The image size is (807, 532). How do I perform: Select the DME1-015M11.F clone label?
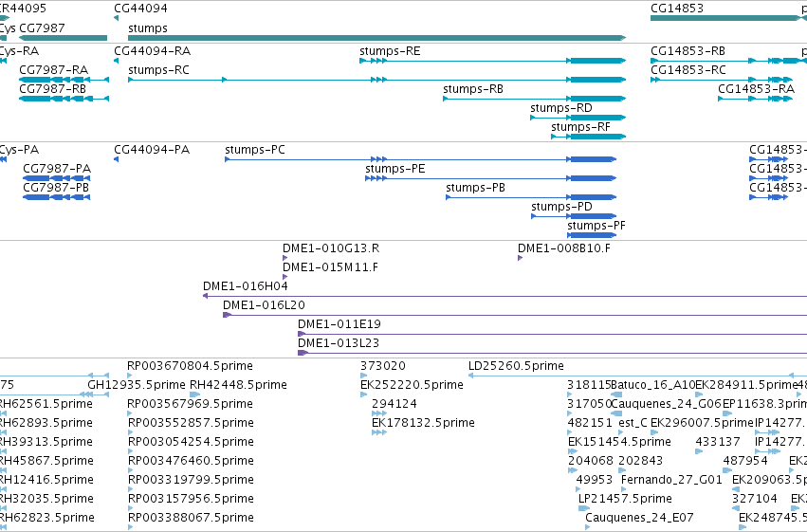tap(330, 267)
